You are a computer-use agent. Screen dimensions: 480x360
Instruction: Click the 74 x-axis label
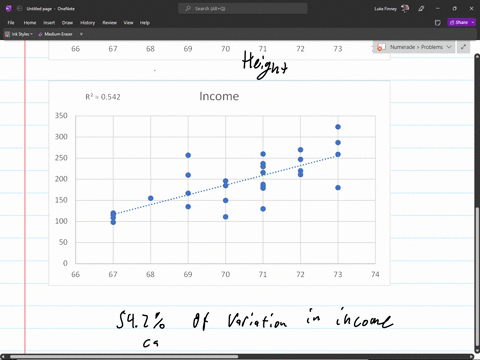click(x=375, y=274)
